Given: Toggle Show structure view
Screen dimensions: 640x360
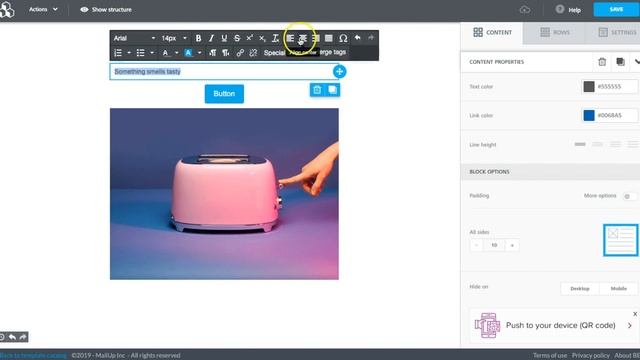Looking at the screenshot, I should 106,9.
